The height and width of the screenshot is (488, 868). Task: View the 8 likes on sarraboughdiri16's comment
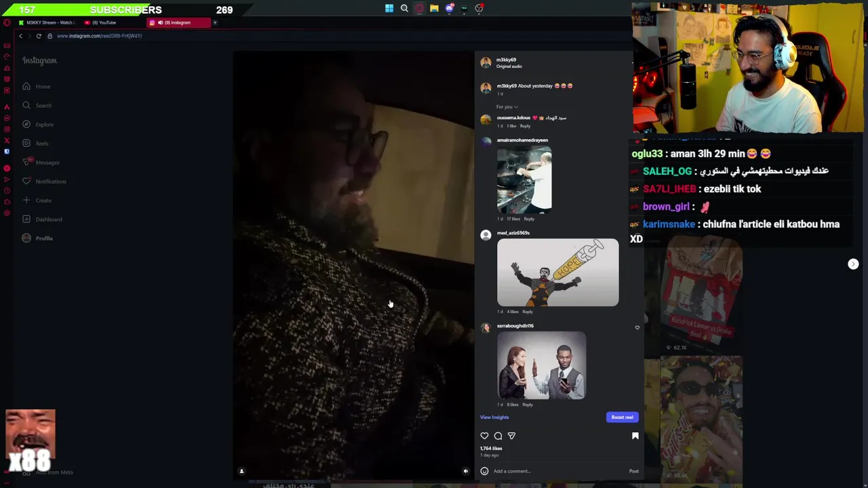[513, 405]
